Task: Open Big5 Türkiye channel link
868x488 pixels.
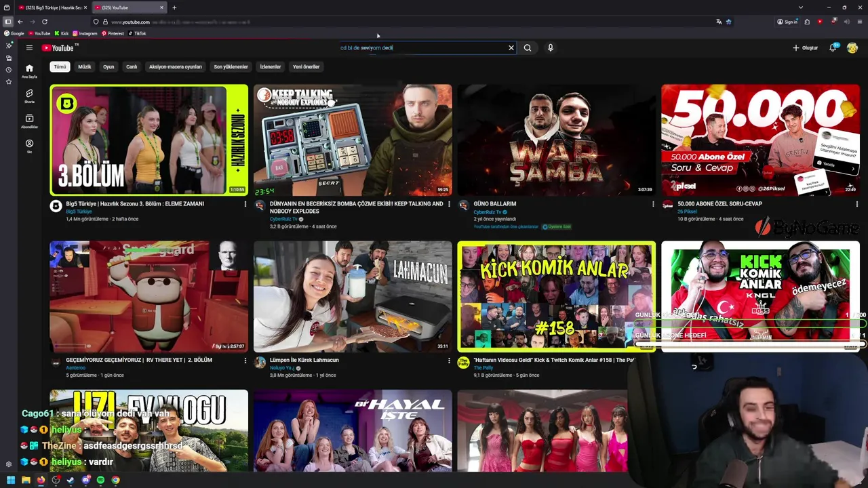Action: coord(79,211)
